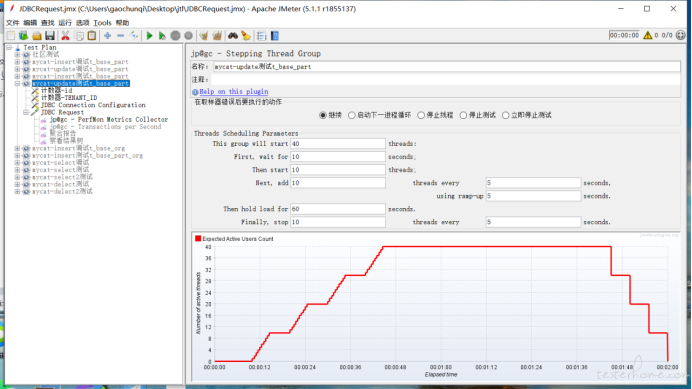The height and width of the screenshot is (389, 692).
Task: Click the Copy toolbar icon
Action: pyautogui.click(x=79, y=36)
